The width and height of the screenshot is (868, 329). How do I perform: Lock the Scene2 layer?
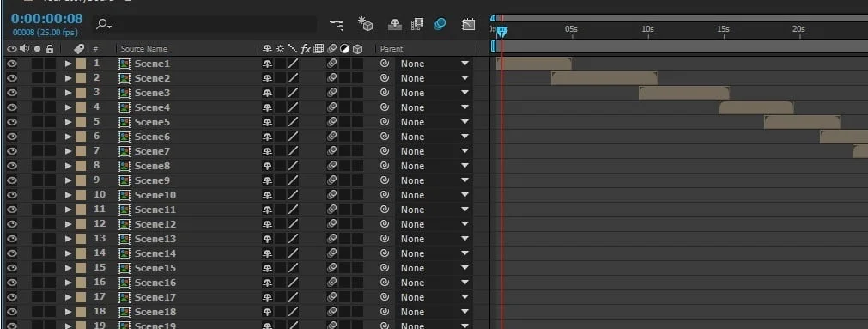pyautogui.click(x=50, y=78)
